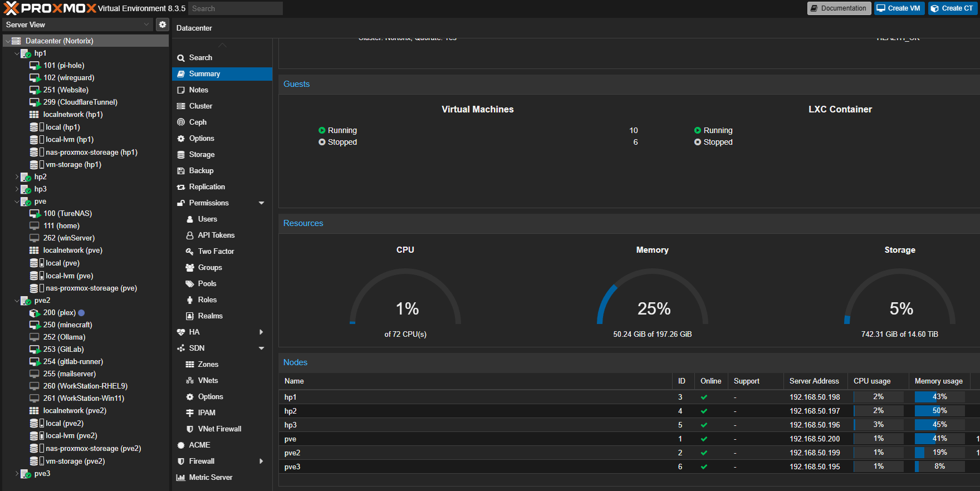Image resolution: width=980 pixels, height=491 pixels.
Task: Collapse the Datacenter (Nortorix) tree node
Action: pyautogui.click(x=8, y=41)
